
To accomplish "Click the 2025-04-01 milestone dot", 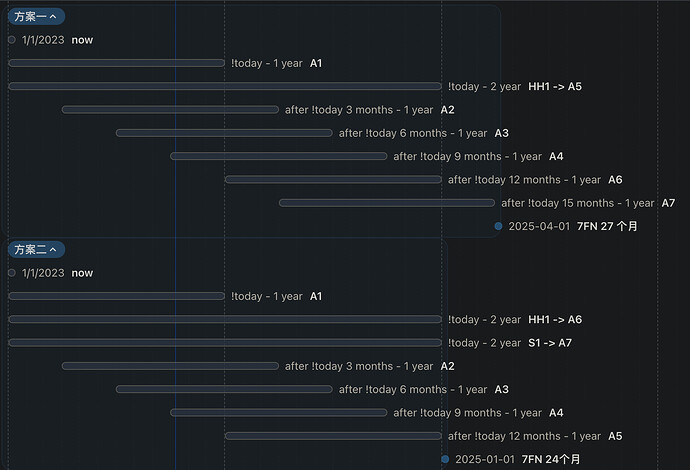I will [x=498, y=226].
